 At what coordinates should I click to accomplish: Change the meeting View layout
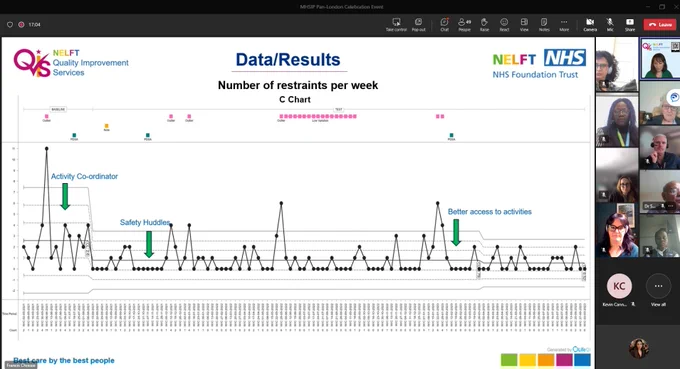(524, 25)
